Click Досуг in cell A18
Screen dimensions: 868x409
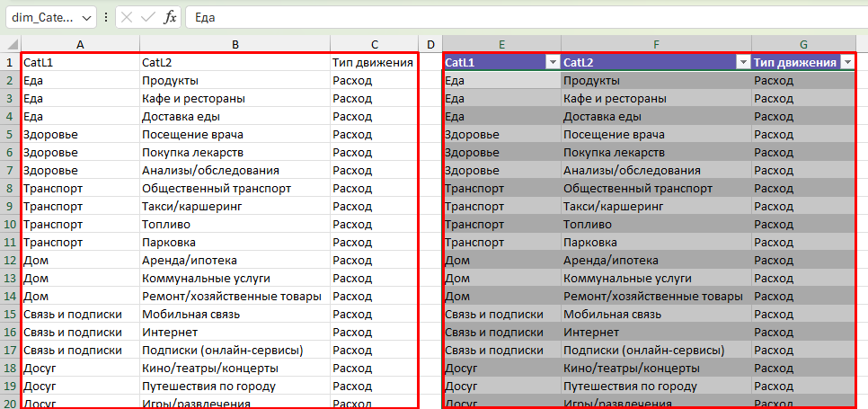[80, 369]
